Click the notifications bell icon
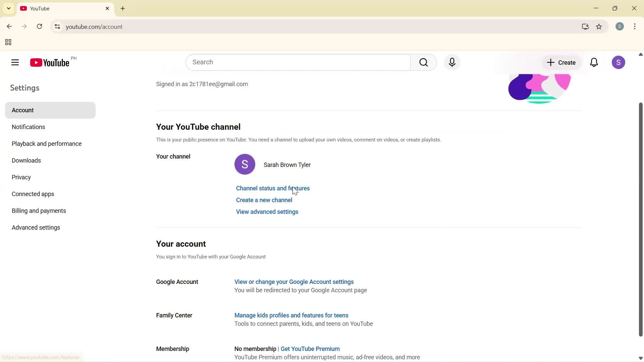644x362 pixels. tap(594, 62)
